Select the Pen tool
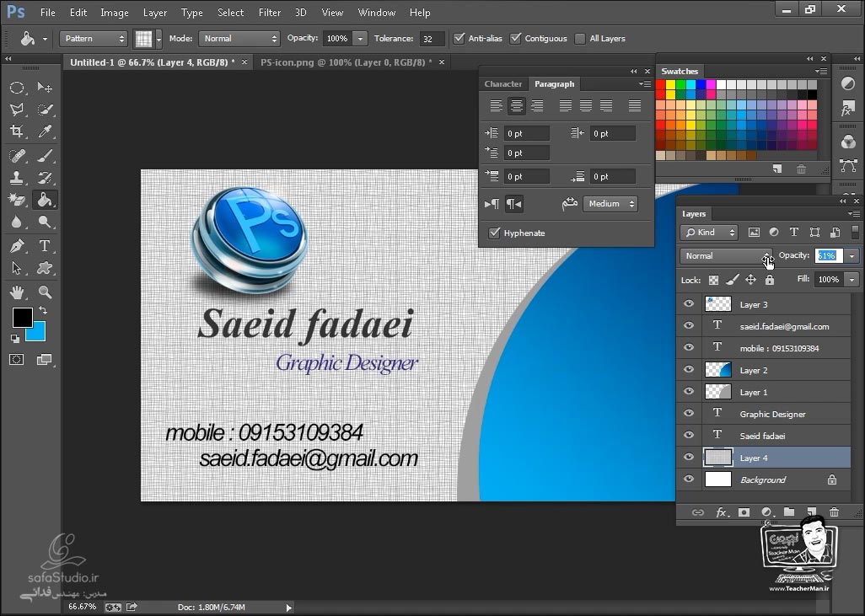 pos(17,246)
